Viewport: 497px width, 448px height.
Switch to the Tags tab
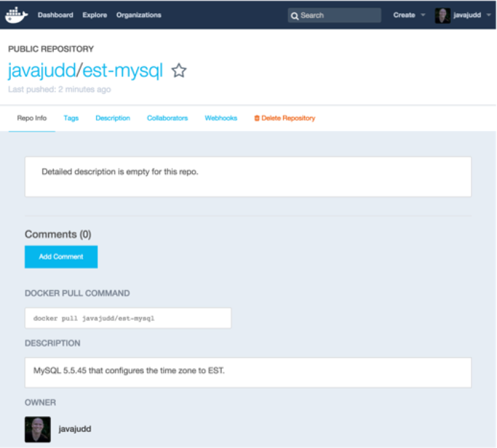coord(71,118)
